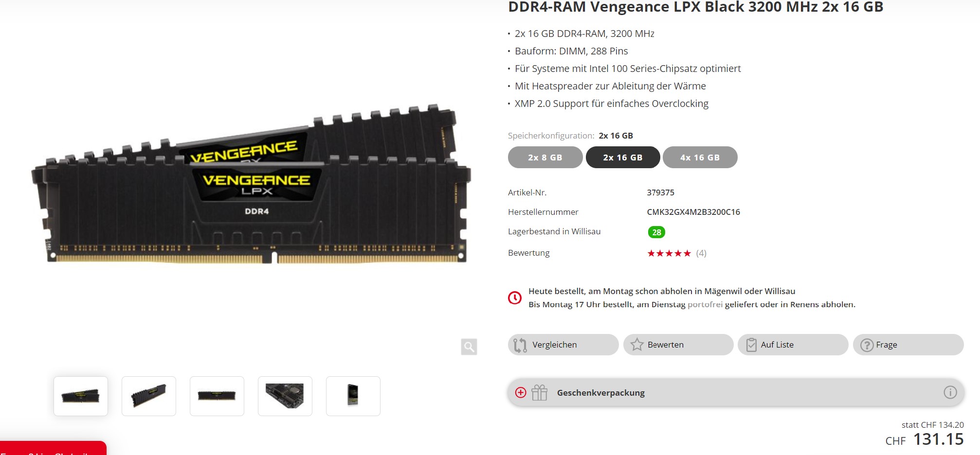Select the 2x 8 GB memory configuration

545,157
